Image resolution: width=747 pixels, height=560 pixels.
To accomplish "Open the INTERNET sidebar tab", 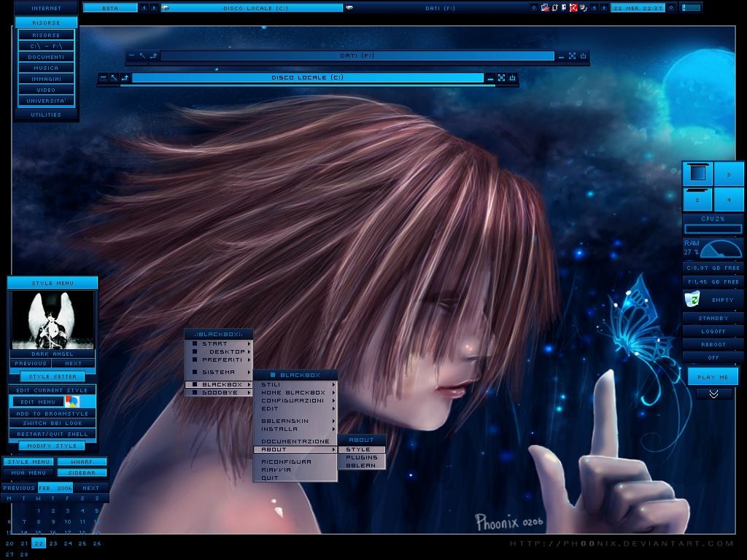I will pyautogui.click(x=46, y=8).
